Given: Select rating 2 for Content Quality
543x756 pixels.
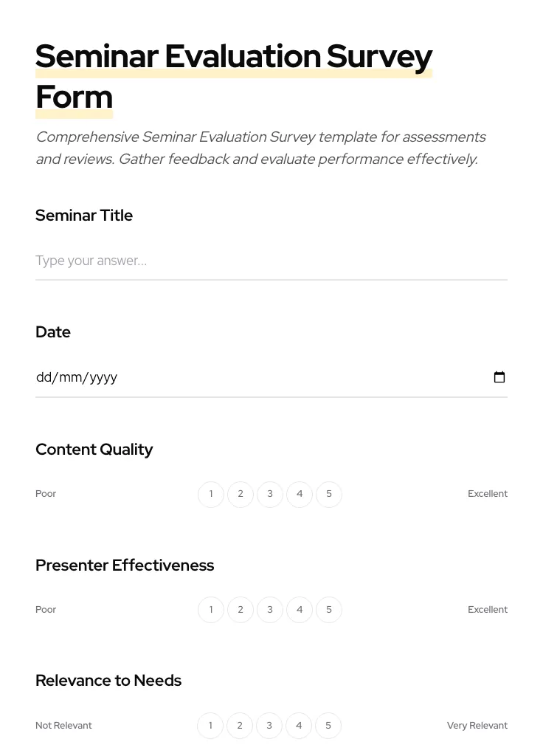Looking at the screenshot, I should [x=241, y=494].
